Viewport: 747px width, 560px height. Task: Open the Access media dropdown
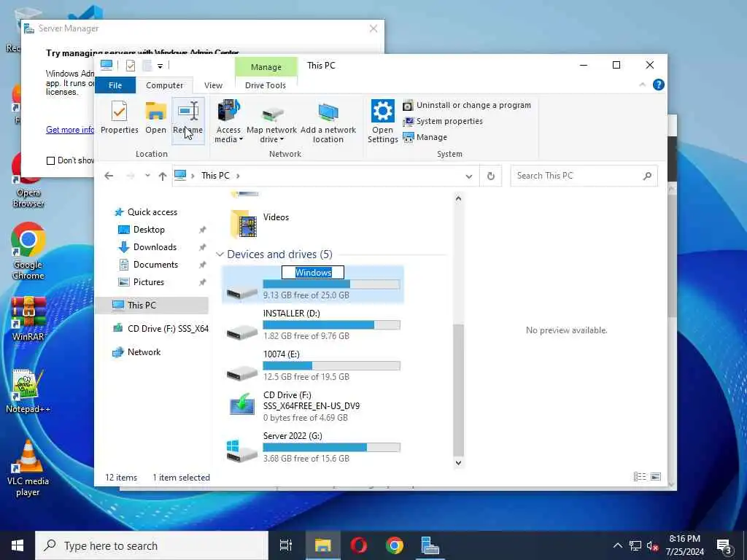click(228, 121)
